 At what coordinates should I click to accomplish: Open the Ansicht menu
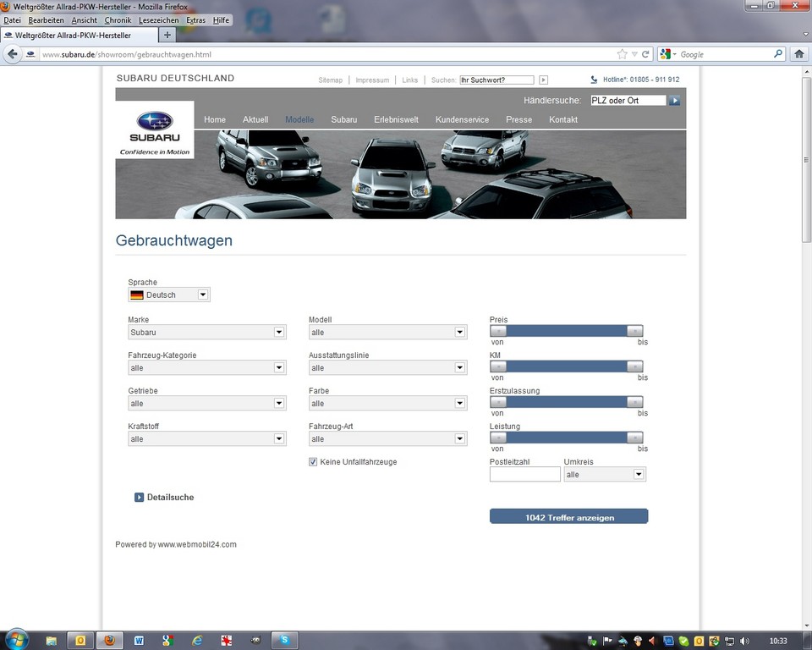pos(85,20)
